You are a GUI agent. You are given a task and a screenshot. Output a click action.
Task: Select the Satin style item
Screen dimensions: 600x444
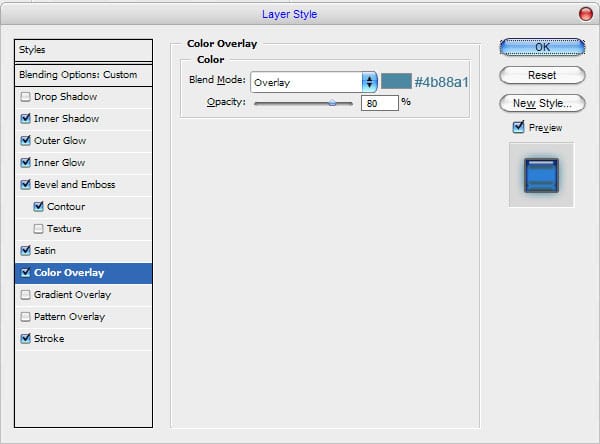tap(45, 251)
